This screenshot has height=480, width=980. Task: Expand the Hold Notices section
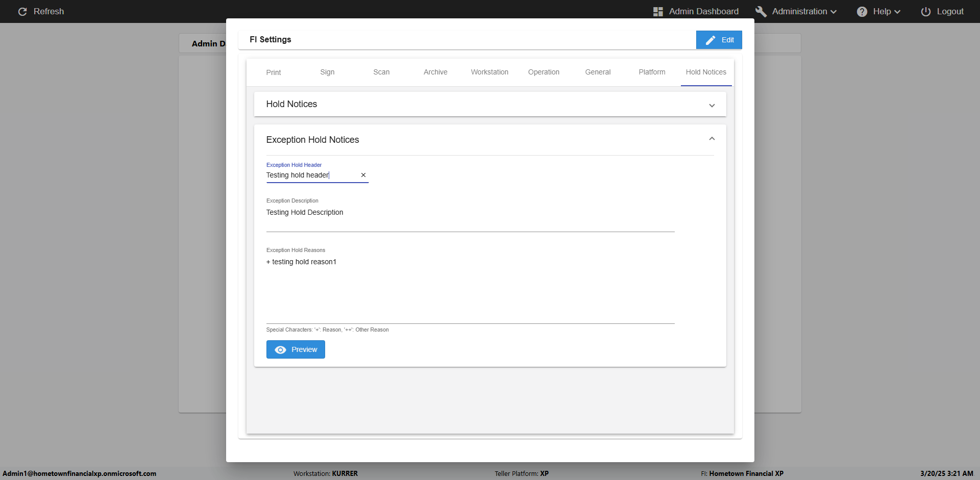pyautogui.click(x=712, y=105)
